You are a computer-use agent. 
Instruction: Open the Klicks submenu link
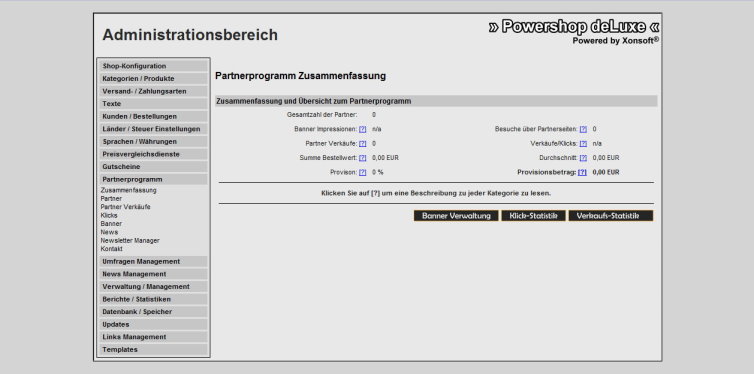pyautogui.click(x=109, y=215)
